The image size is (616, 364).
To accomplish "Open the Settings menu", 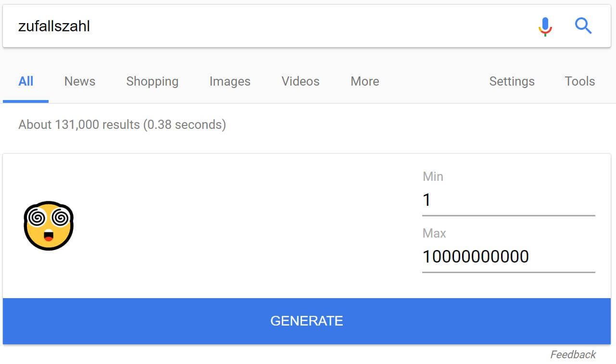I will (512, 81).
